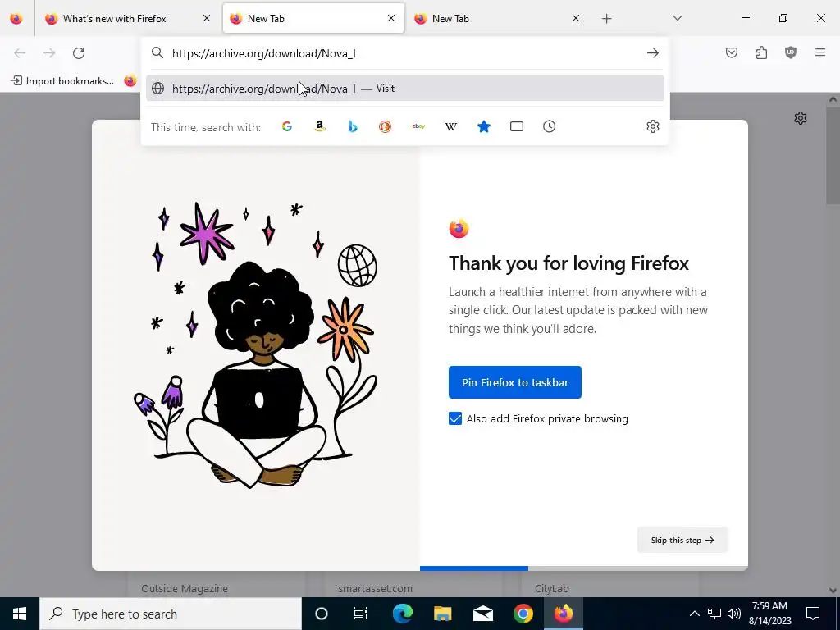Open the uBlock Origin shield icon
Screen dimensions: 840x630
791,52
